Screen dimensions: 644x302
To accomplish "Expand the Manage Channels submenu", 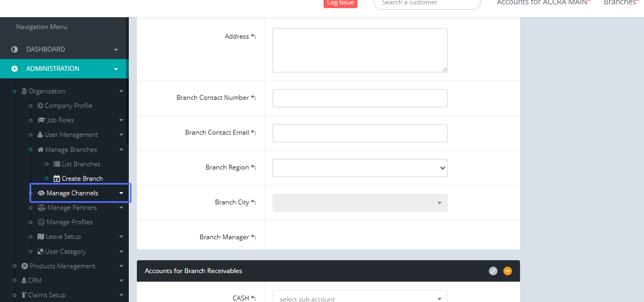I will [121, 193].
